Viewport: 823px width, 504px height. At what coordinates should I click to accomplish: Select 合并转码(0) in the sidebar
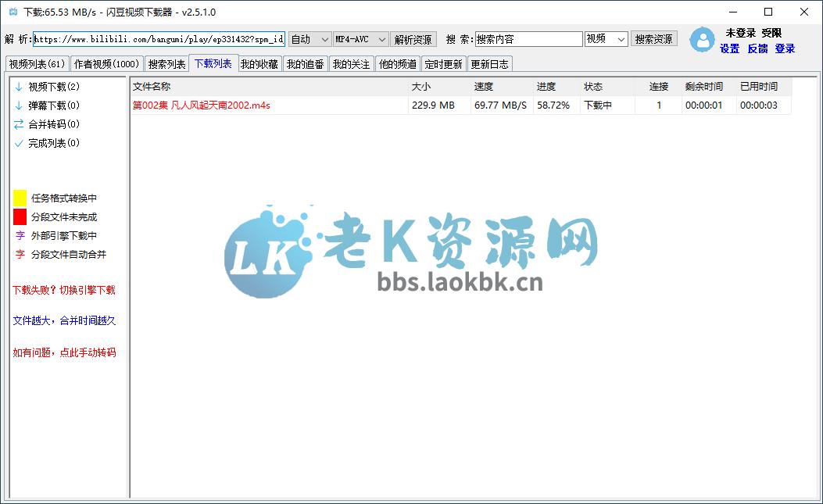click(53, 124)
